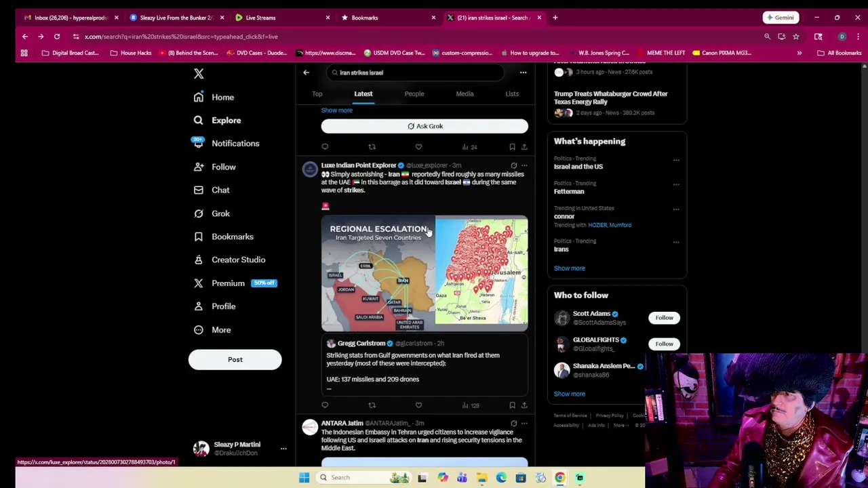Open the Gemini button in Chrome

(781, 18)
